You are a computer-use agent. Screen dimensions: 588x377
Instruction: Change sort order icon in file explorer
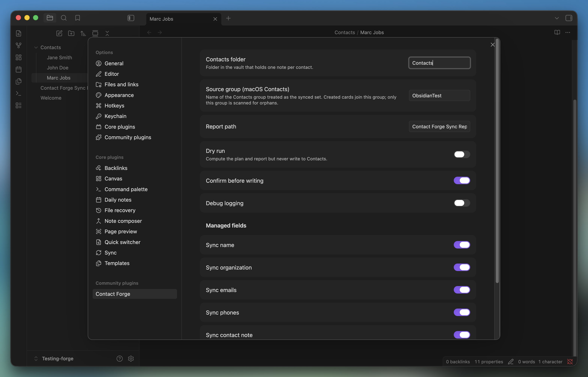pos(83,33)
